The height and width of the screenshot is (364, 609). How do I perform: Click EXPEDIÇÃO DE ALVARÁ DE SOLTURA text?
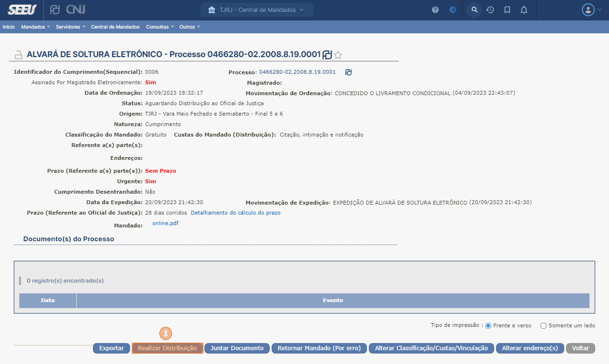(x=400, y=203)
